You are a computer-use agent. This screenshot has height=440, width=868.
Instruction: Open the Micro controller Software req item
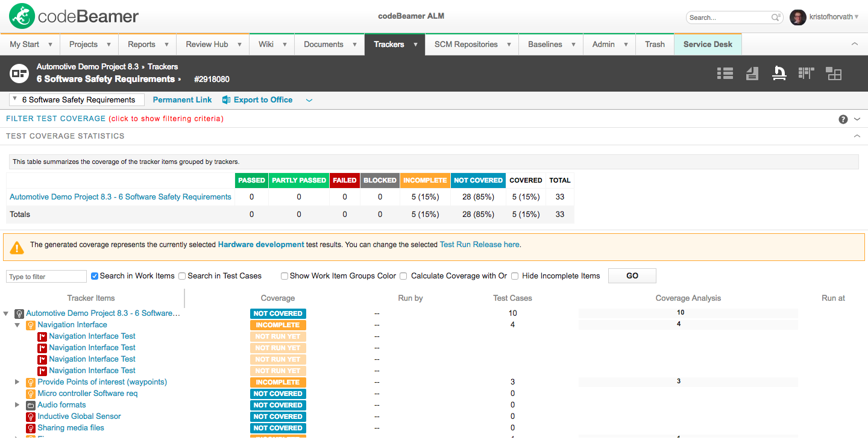87,394
